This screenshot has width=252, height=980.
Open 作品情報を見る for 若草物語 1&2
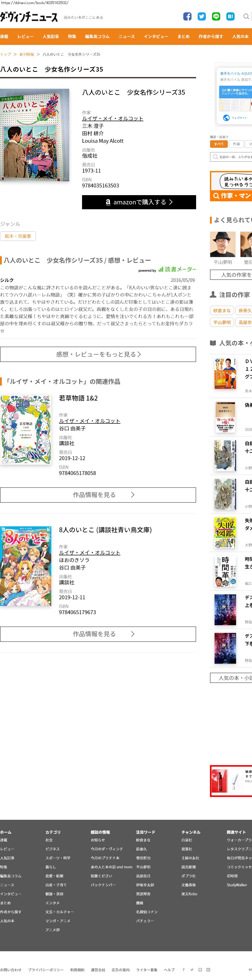[x=98, y=495]
